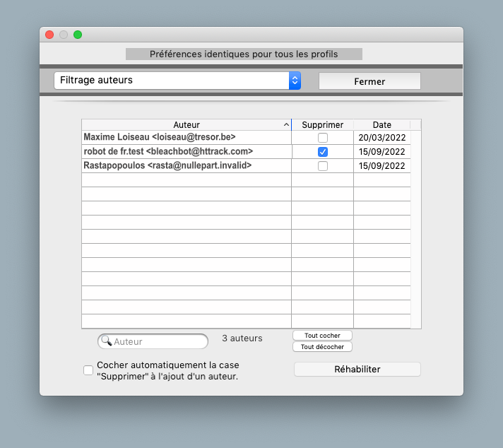Viewport: 503px width, 448px height.
Task: Click the green zoom window button
Action: click(78, 35)
